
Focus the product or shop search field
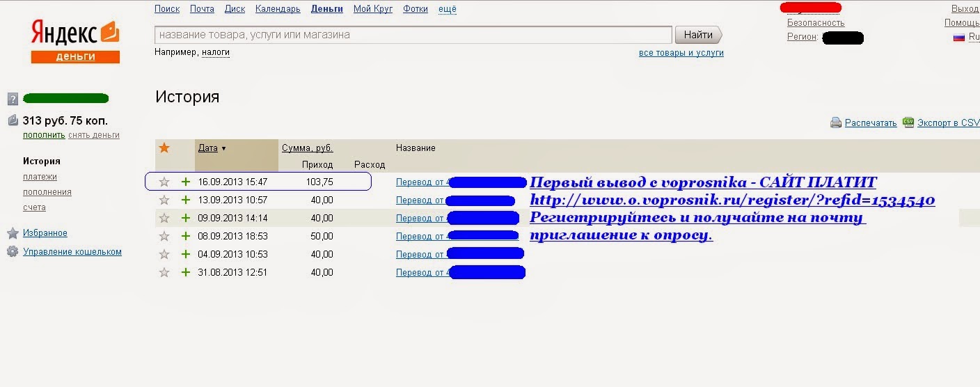click(413, 35)
